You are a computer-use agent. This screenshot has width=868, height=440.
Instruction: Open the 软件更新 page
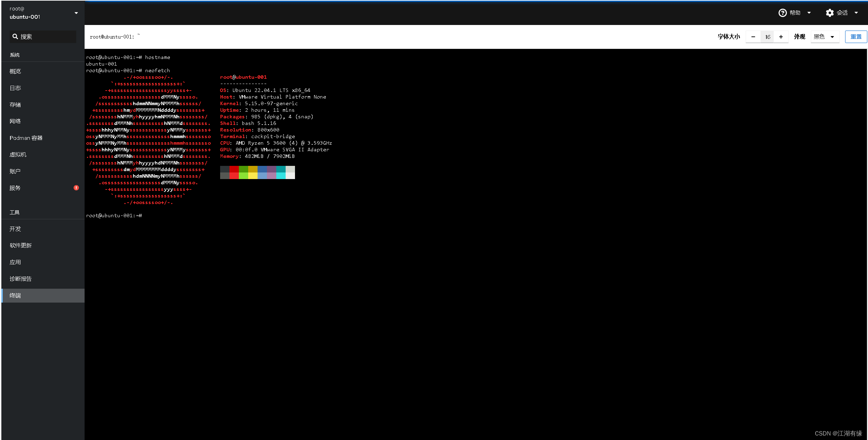click(21, 245)
